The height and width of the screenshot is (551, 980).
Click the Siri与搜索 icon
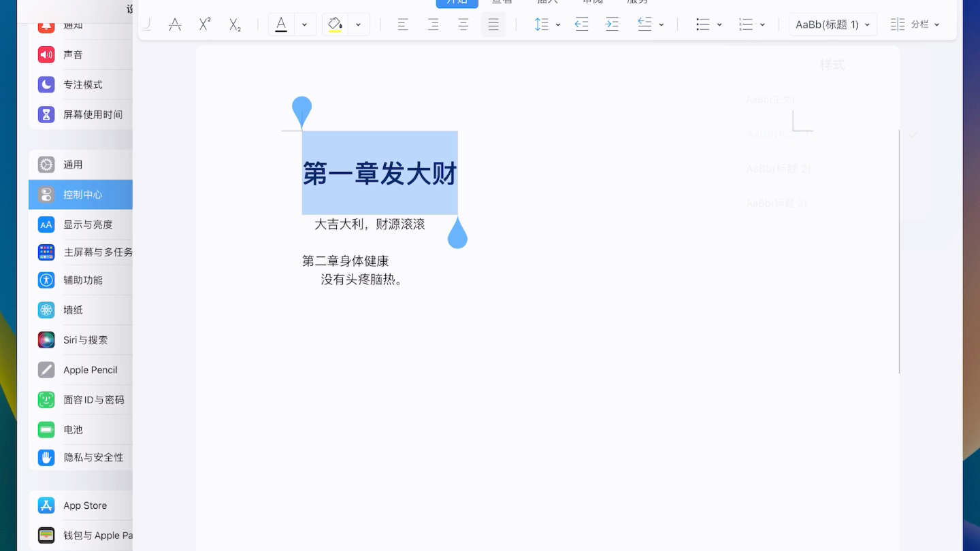pyautogui.click(x=46, y=339)
